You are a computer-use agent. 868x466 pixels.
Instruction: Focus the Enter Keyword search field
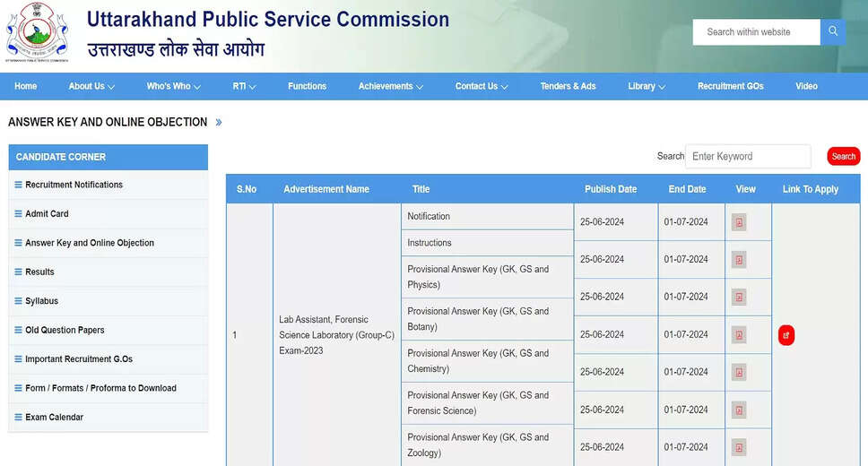pyautogui.click(x=748, y=157)
